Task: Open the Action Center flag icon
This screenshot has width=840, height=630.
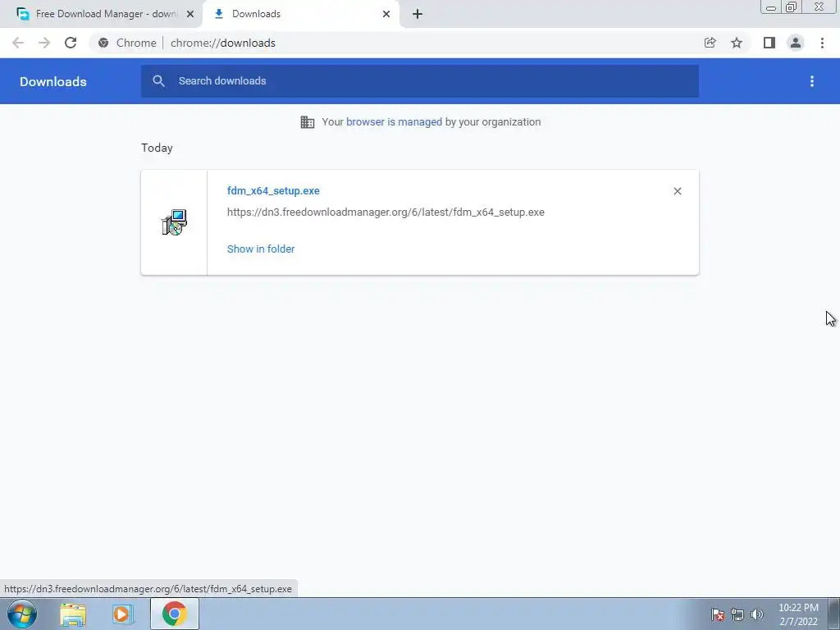Action: pyautogui.click(x=718, y=614)
